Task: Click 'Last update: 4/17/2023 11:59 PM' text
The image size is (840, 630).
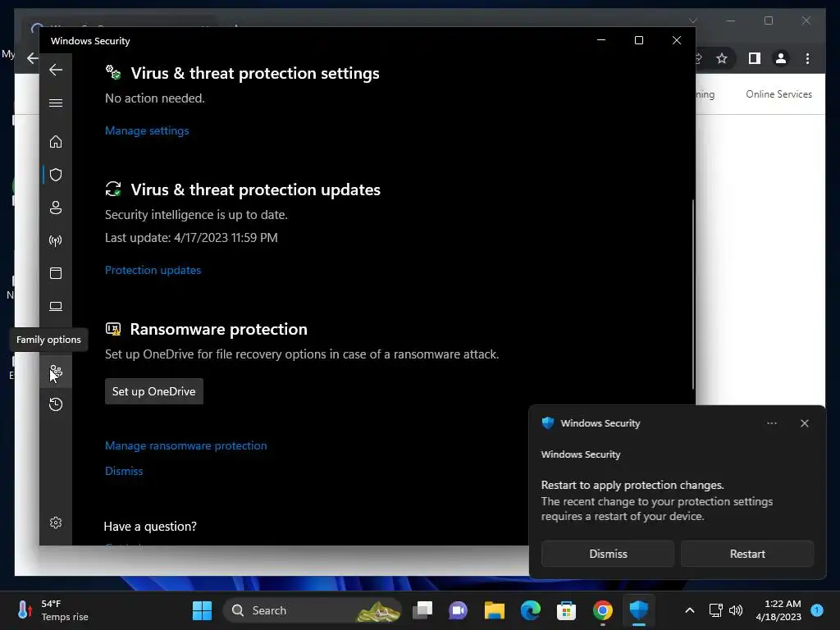Action: pyautogui.click(x=191, y=238)
